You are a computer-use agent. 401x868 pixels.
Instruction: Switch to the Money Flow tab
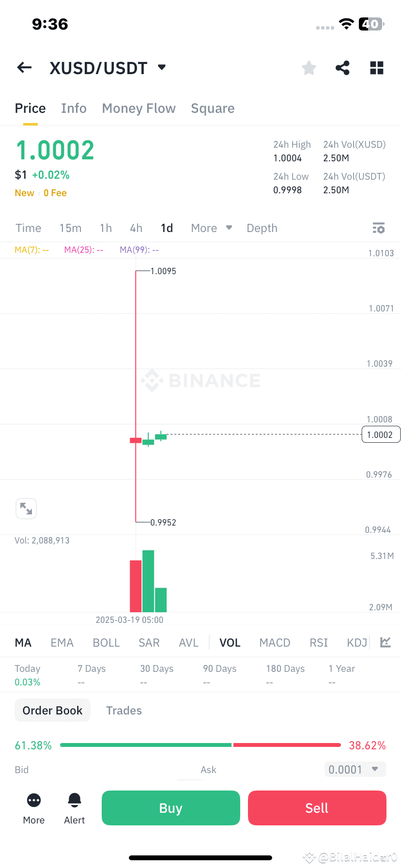[139, 108]
